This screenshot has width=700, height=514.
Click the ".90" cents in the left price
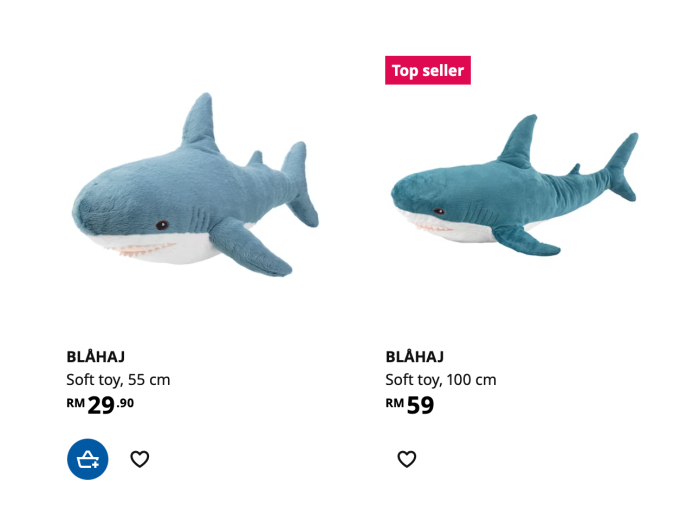(x=125, y=403)
